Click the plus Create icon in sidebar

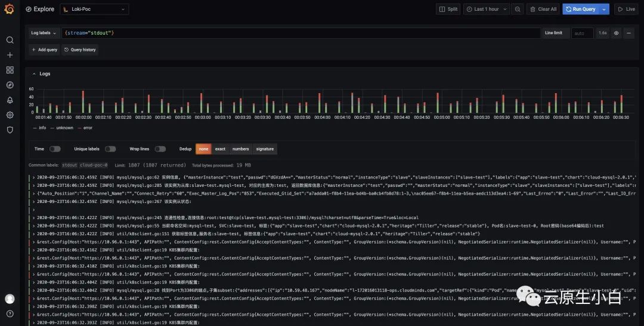click(10, 55)
